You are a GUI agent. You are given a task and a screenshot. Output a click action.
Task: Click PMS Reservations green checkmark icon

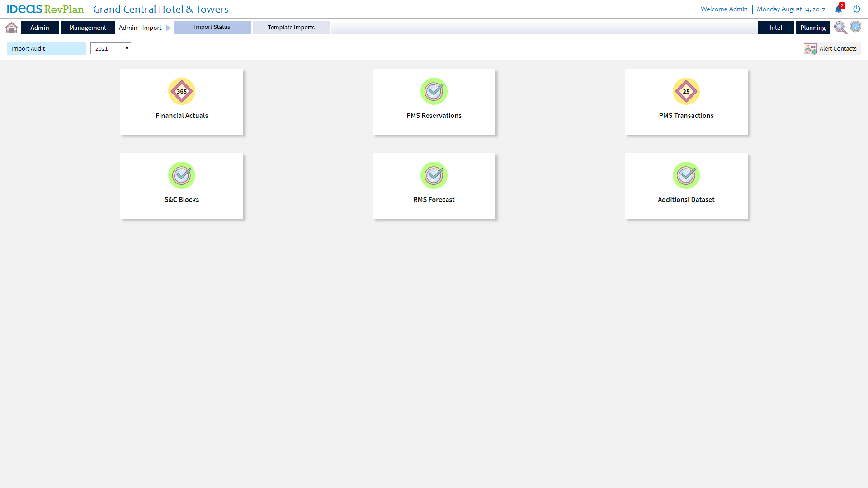pos(434,91)
